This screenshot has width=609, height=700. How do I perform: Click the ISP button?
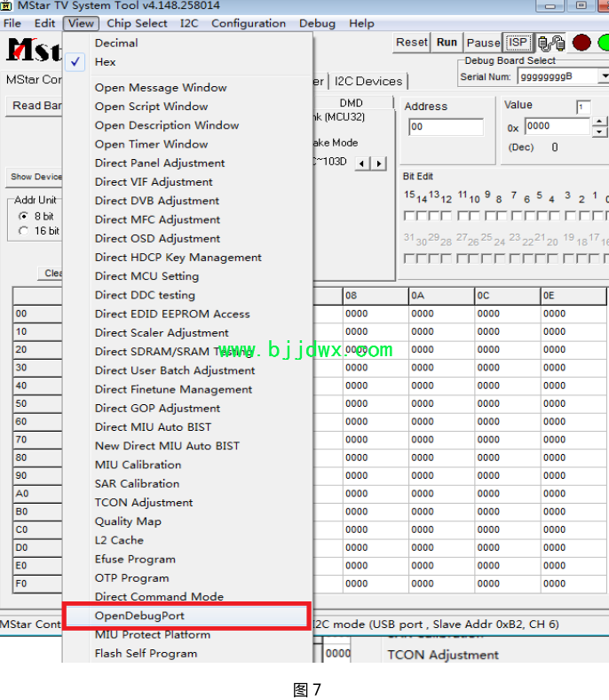(x=518, y=43)
